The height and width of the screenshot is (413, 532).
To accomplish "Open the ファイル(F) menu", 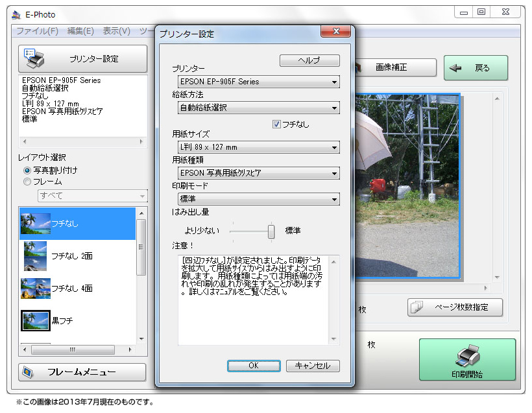I will [x=38, y=31].
